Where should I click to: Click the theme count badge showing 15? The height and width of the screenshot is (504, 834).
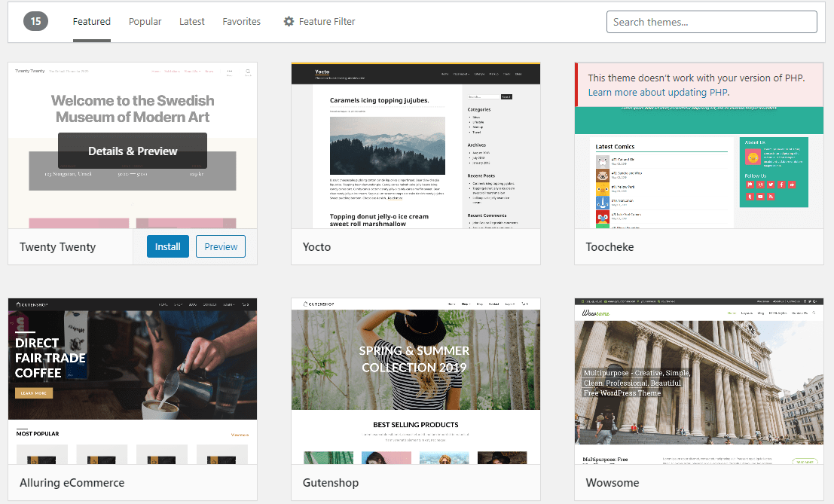click(x=35, y=22)
